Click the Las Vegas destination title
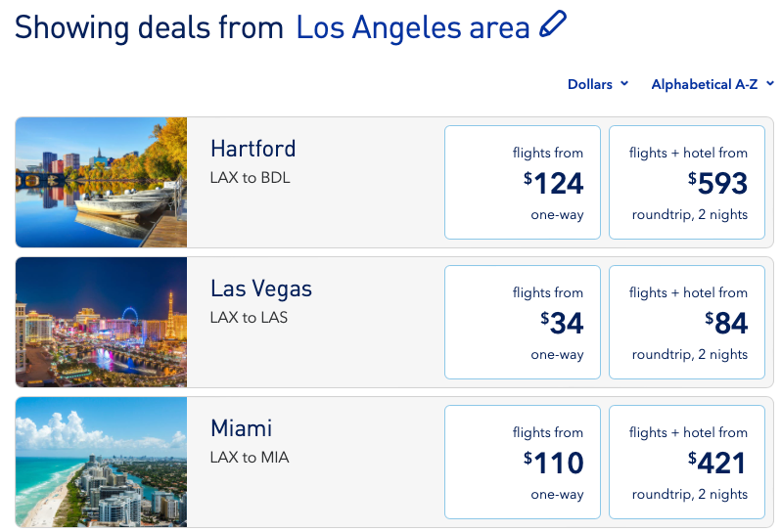781x532 pixels. [261, 288]
